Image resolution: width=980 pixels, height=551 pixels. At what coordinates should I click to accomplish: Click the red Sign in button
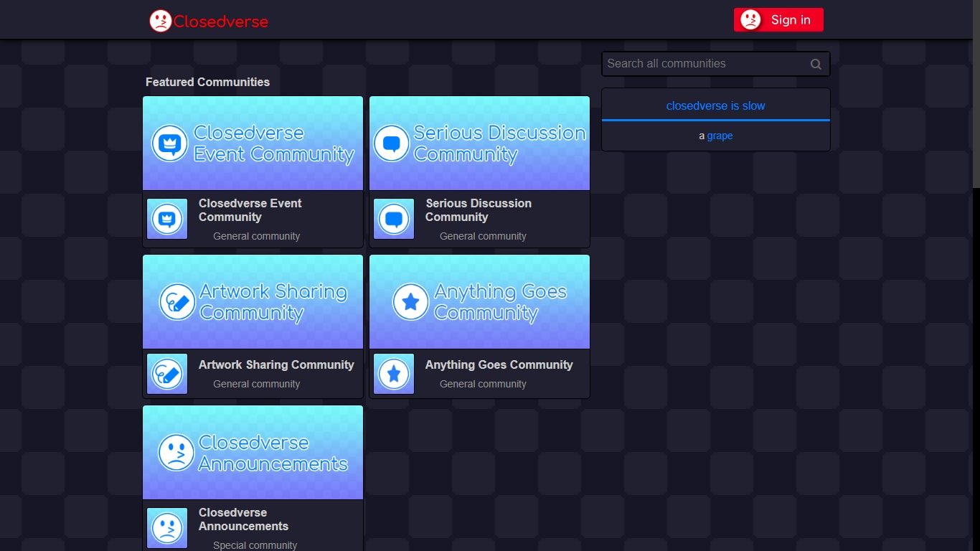tap(778, 20)
